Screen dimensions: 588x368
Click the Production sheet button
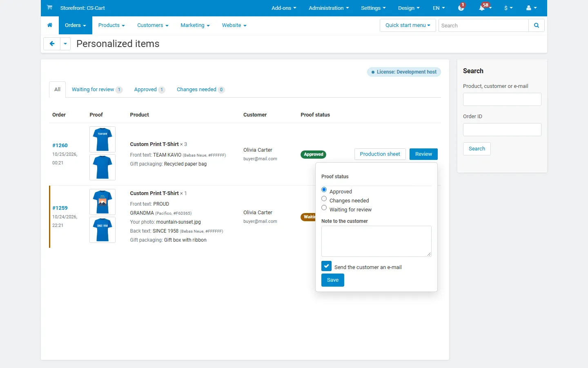pyautogui.click(x=380, y=154)
